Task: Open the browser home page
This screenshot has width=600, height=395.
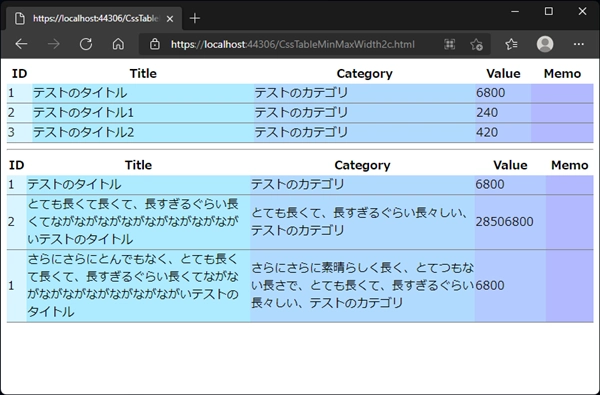Action: pos(118,44)
